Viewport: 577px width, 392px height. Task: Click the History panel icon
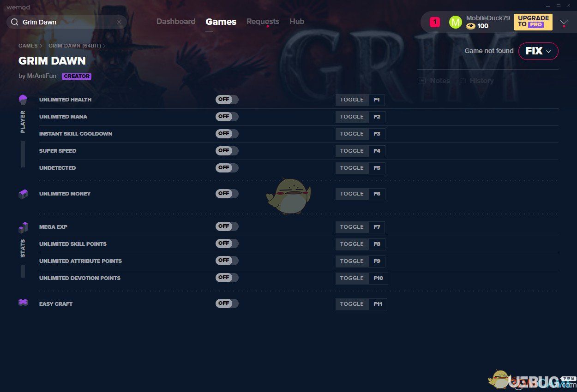(463, 81)
